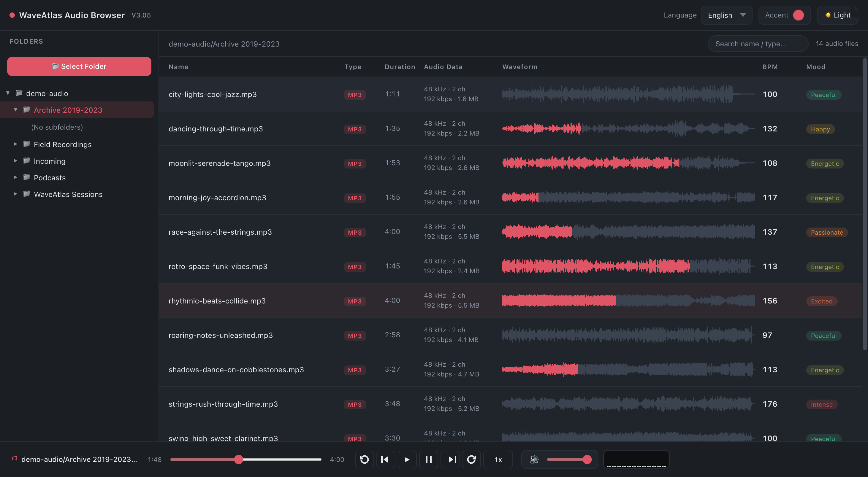Click the MP3 badge for roaring-notes-unleashed.mp3
The image size is (868, 477).
pos(355,336)
